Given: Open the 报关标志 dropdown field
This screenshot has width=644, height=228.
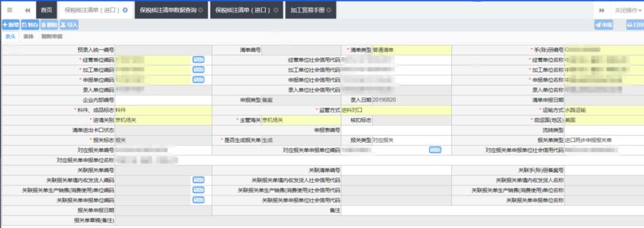Looking at the screenshot, I should (x=163, y=140).
